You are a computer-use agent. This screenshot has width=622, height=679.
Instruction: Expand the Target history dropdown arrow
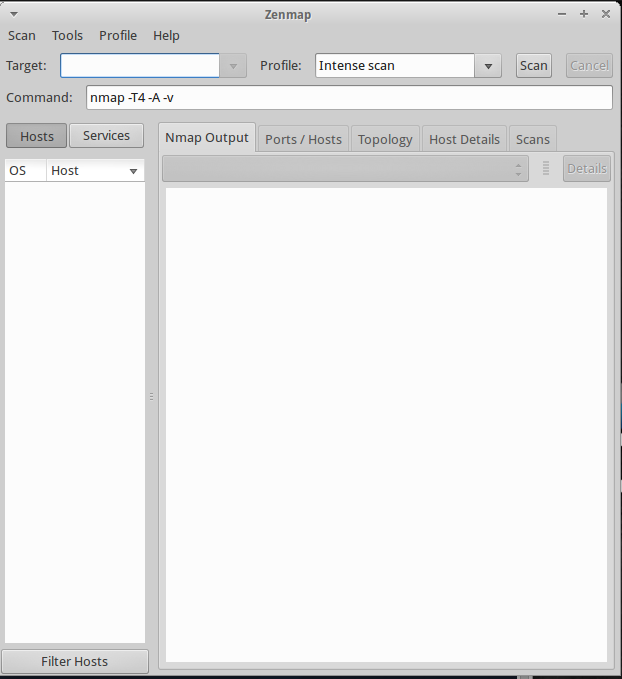click(233, 66)
